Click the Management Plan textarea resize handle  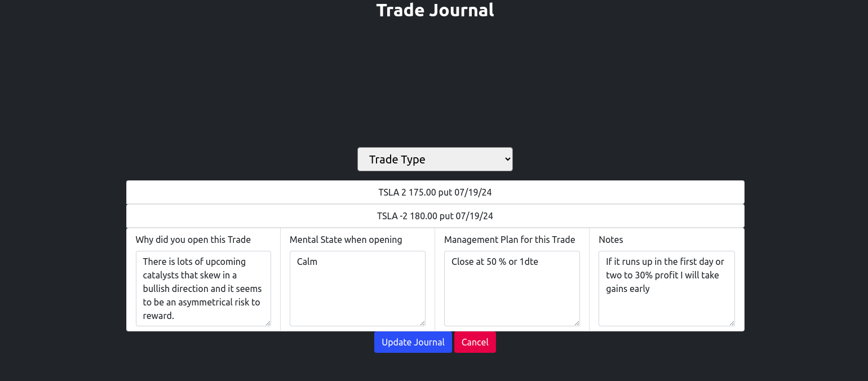[x=577, y=323]
